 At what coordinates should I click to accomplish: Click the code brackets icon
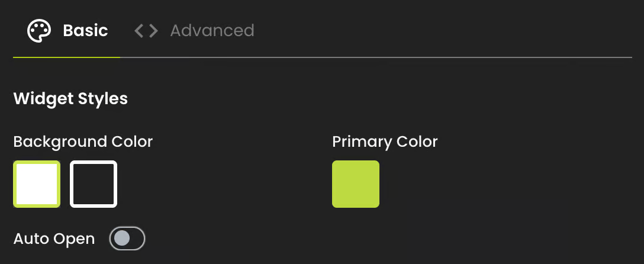[146, 31]
